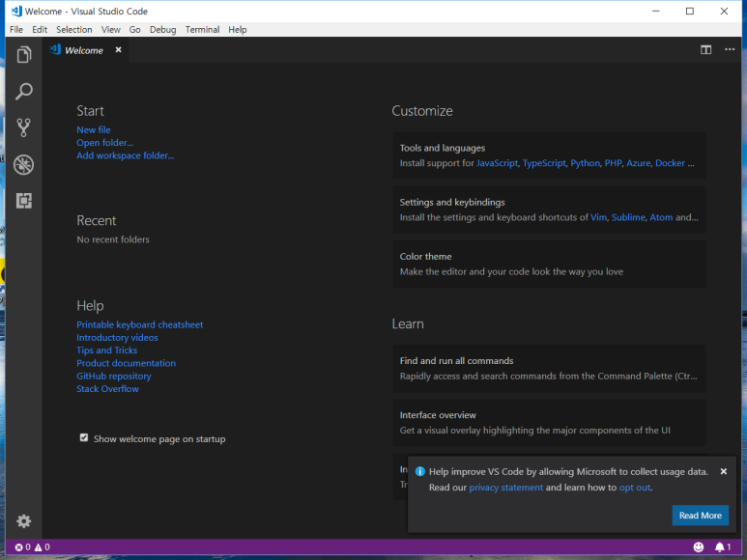
Task: Install Azure support link
Action: (x=639, y=163)
